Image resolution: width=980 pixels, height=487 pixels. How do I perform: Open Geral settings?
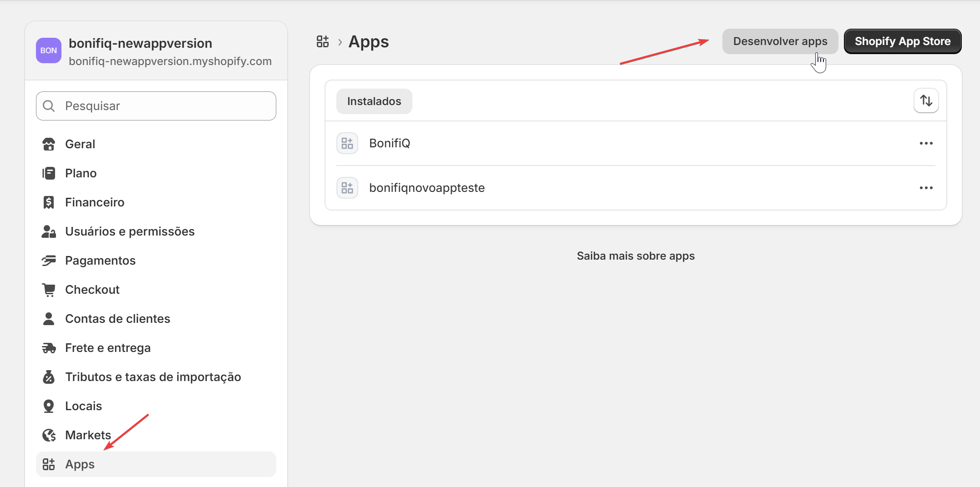tap(156, 144)
